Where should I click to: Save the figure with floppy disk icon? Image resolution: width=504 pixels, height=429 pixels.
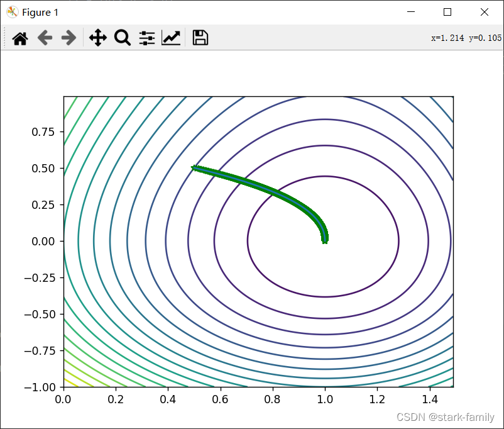coord(200,38)
